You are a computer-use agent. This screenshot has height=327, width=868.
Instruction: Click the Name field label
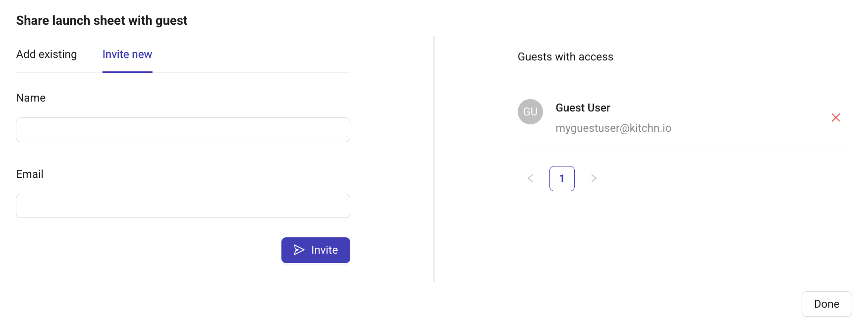[31, 98]
